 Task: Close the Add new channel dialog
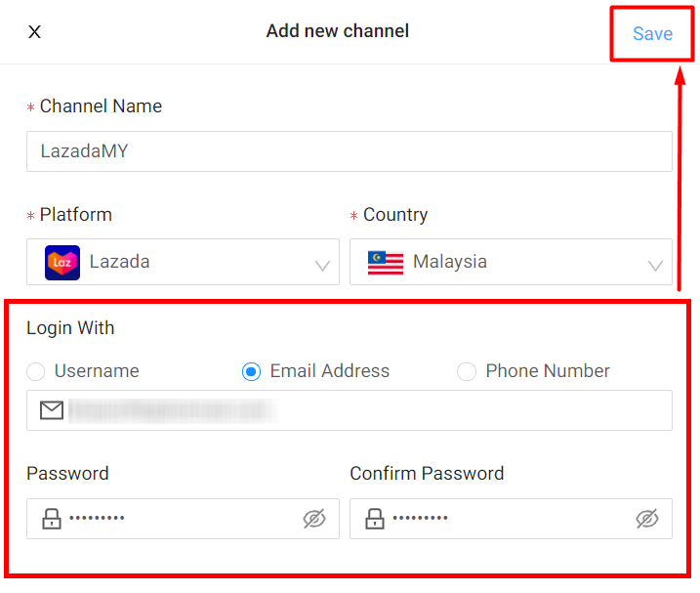pyautogui.click(x=34, y=32)
